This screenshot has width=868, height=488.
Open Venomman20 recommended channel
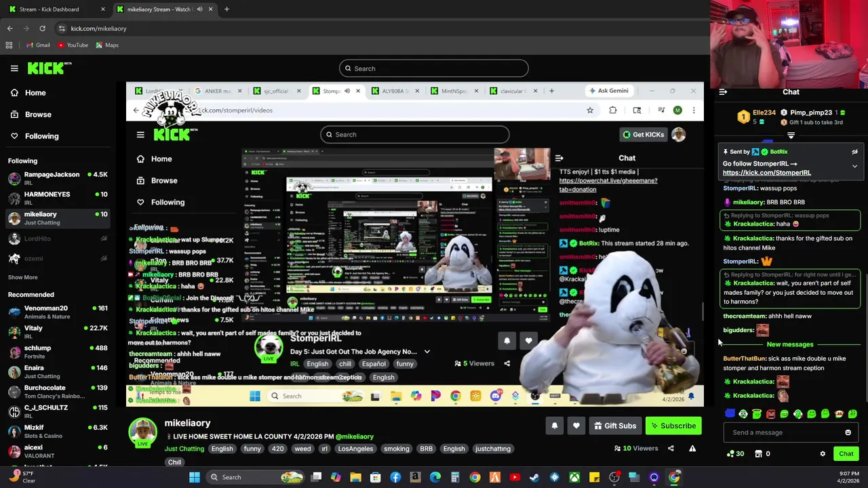click(58, 312)
